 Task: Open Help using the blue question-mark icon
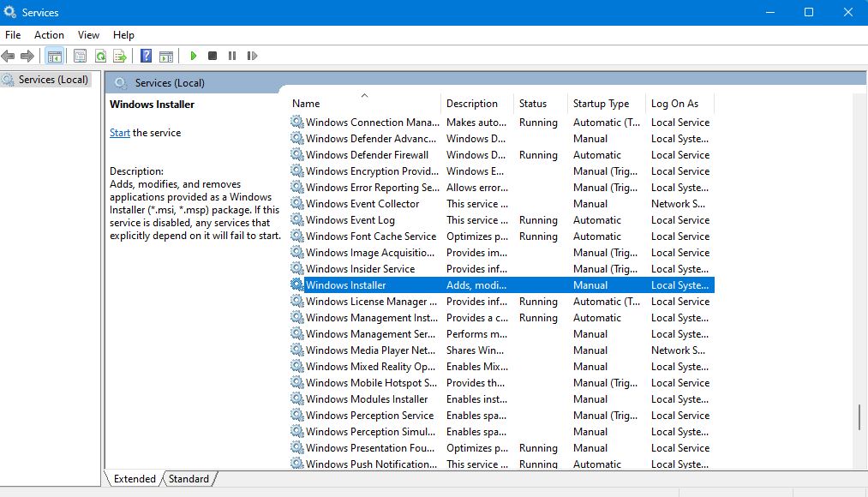click(x=147, y=56)
